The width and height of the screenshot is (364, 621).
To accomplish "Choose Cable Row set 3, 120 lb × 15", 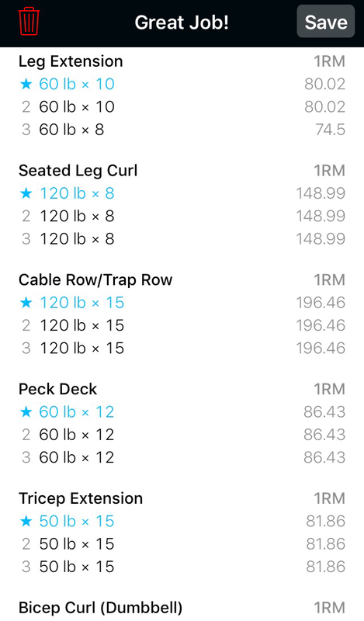I will tap(182, 348).
